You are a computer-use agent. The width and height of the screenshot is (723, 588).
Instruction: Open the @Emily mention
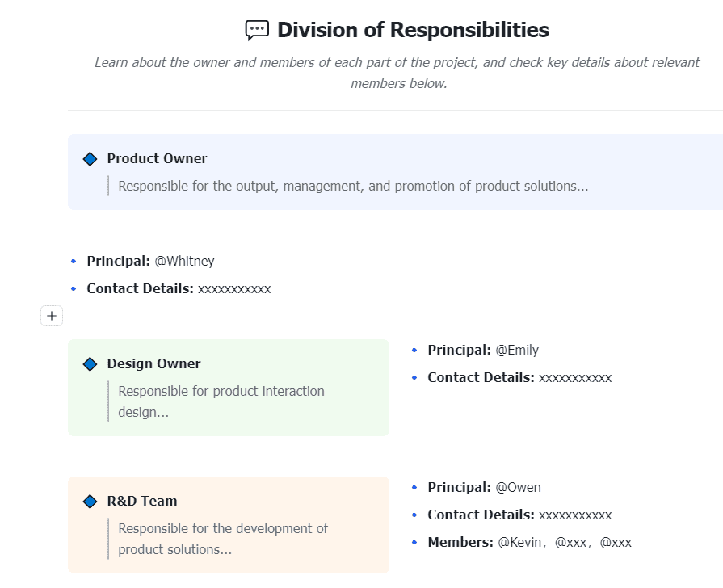517,350
